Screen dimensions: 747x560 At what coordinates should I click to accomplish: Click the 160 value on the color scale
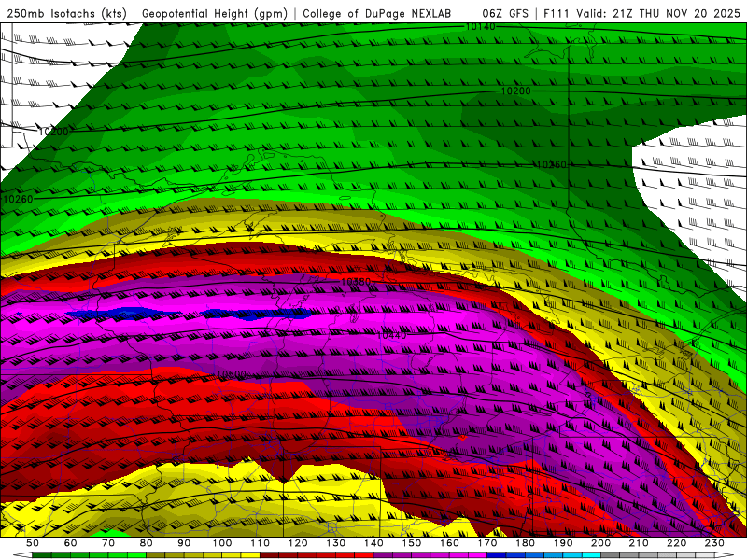click(449, 543)
